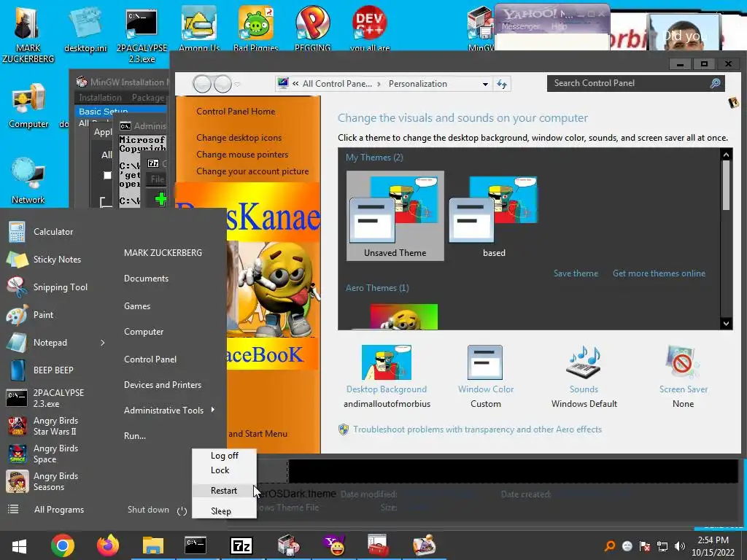Open Yahoo Messenger taskbar icon
Screen dimensions: 747x560
click(x=334, y=545)
